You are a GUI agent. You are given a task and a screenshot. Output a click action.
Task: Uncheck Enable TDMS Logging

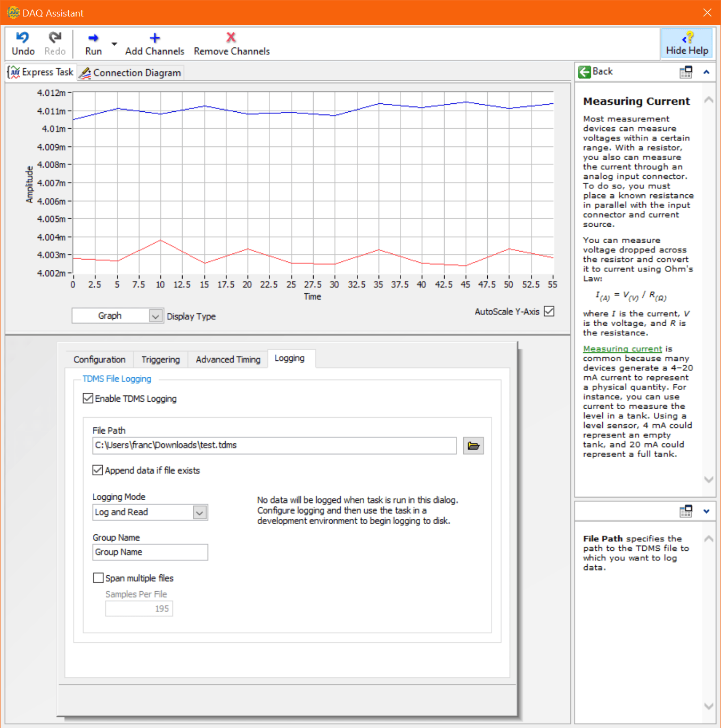(88, 398)
